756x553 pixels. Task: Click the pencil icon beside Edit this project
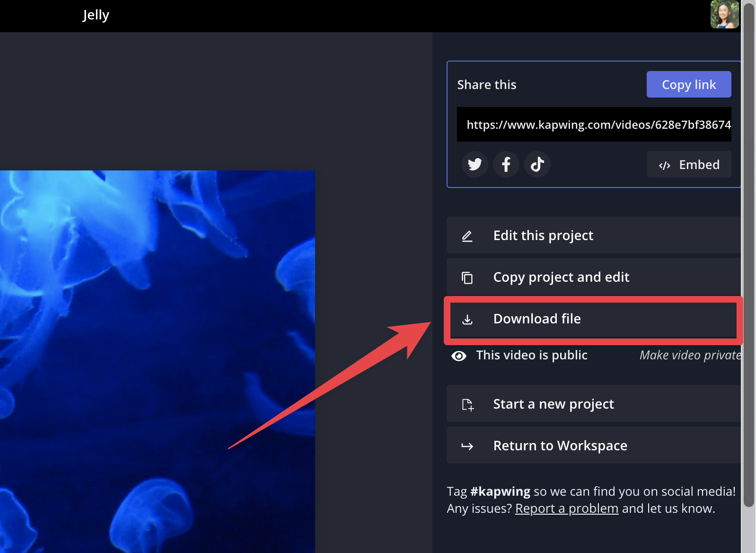pos(467,236)
